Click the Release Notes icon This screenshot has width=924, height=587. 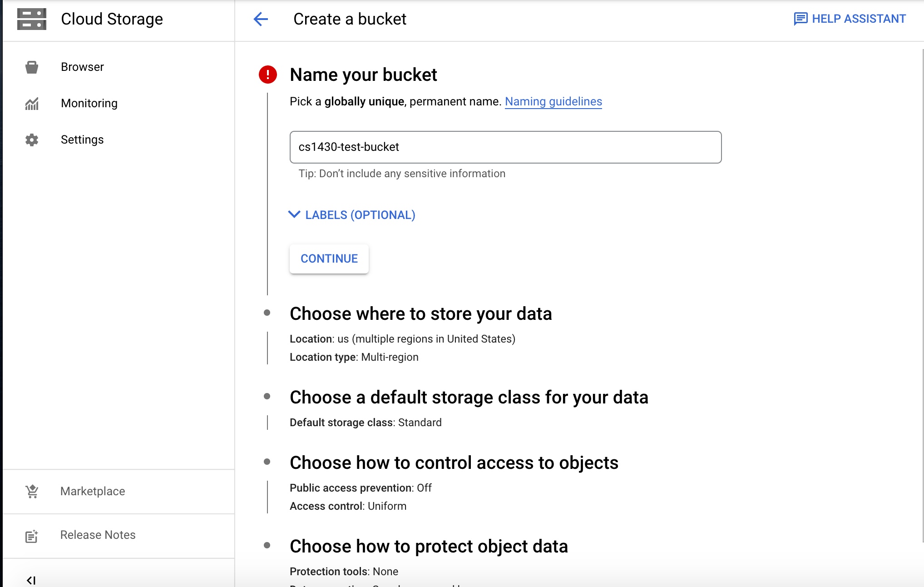31,536
